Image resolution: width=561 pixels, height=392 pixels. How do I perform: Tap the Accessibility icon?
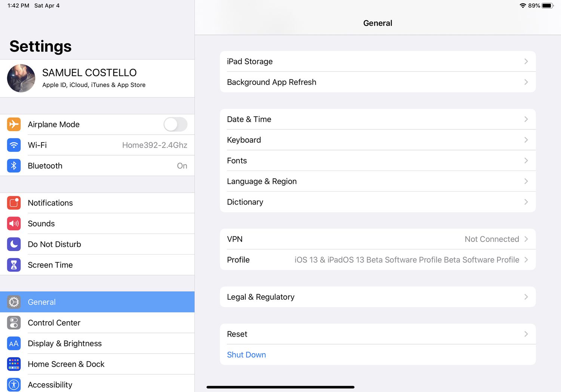click(x=14, y=385)
